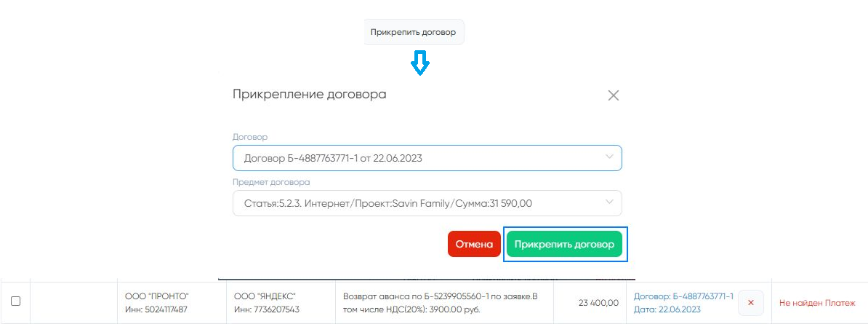Viewport: 868px width, 324px height.
Task: Expand the Договор dropdown chevron
Action: [x=608, y=157]
